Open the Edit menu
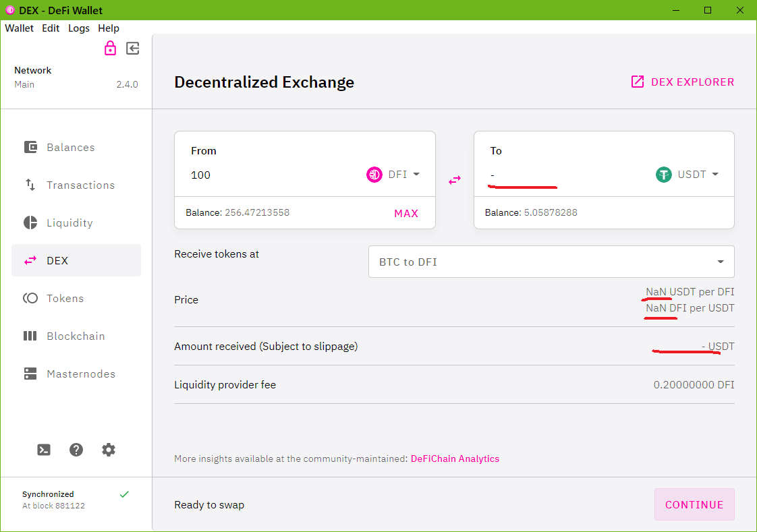The width and height of the screenshot is (757, 532). 51,28
